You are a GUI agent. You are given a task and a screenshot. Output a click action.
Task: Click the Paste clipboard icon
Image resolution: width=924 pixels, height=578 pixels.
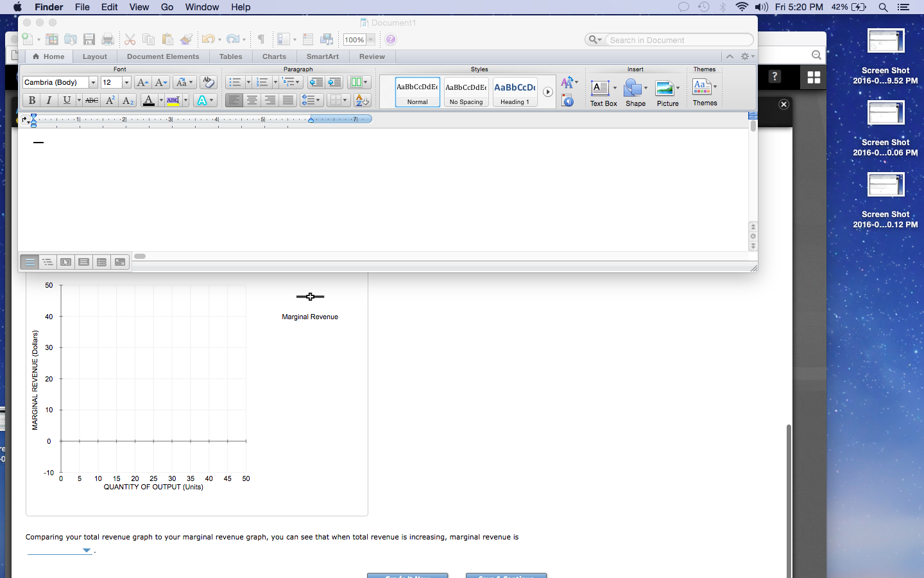point(167,39)
